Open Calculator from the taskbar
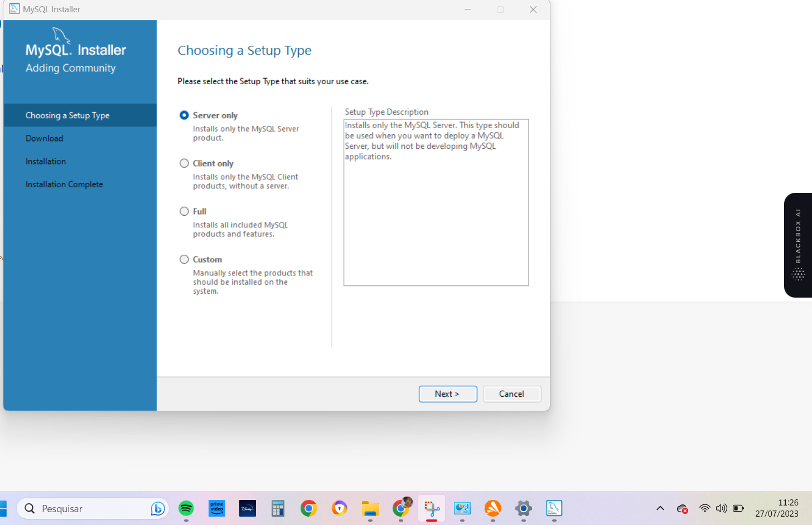The image size is (812, 525). point(278,508)
